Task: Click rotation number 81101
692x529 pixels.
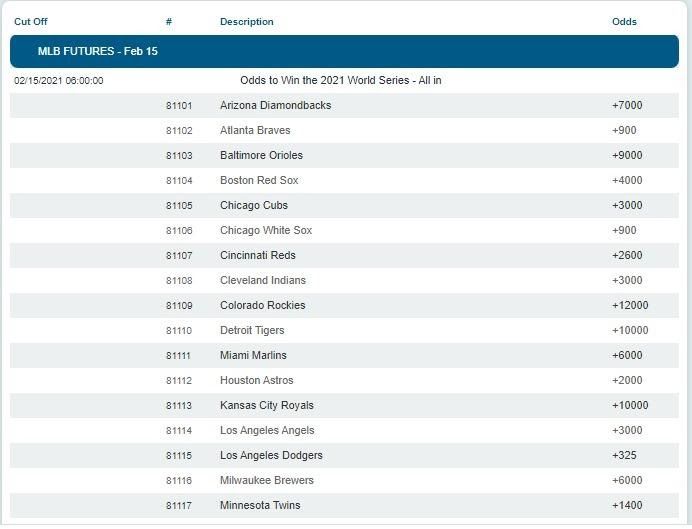Action: (x=179, y=106)
